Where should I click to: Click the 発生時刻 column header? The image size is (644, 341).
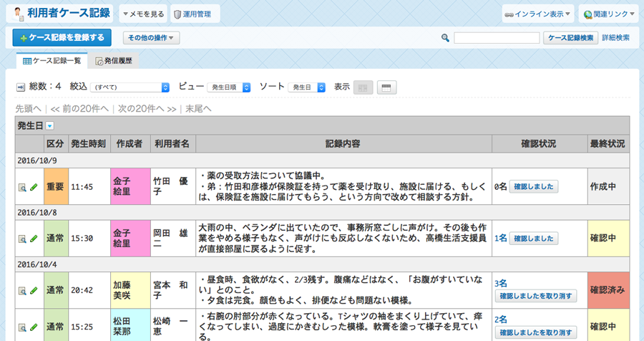pyautogui.click(x=89, y=144)
